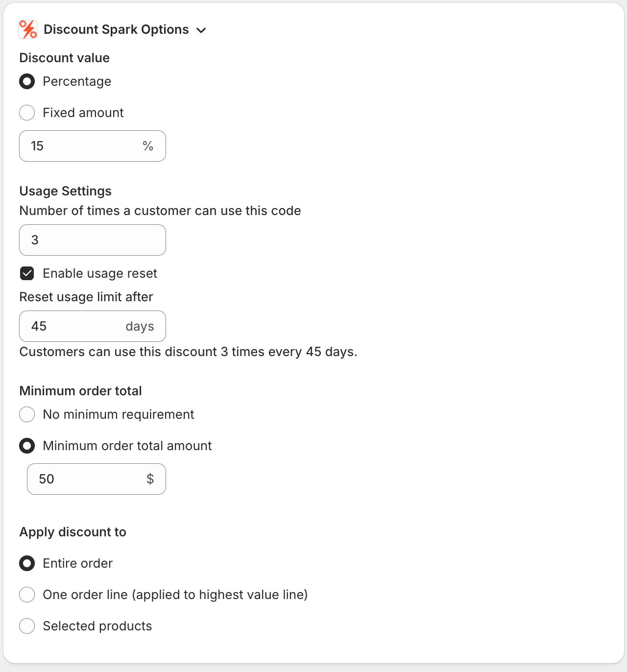Select the Fixed amount discount type
The width and height of the screenshot is (627, 672).
pyautogui.click(x=27, y=113)
